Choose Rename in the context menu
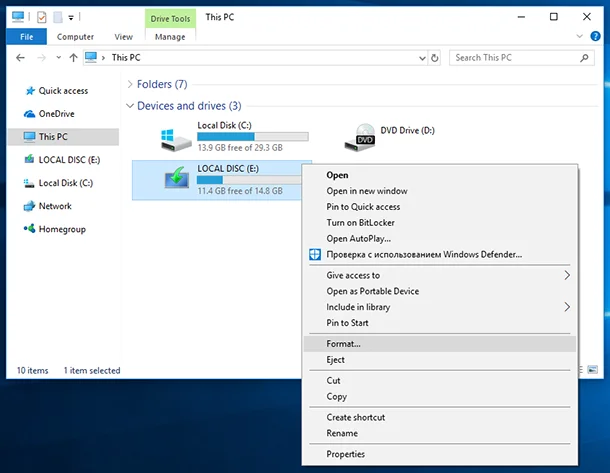Image resolution: width=610 pixels, height=473 pixels. tap(440, 433)
